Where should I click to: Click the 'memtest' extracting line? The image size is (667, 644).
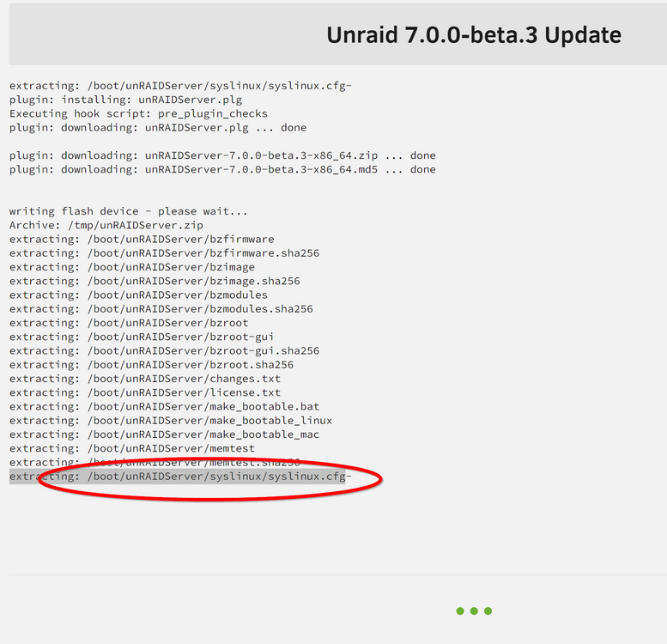tap(132, 449)
